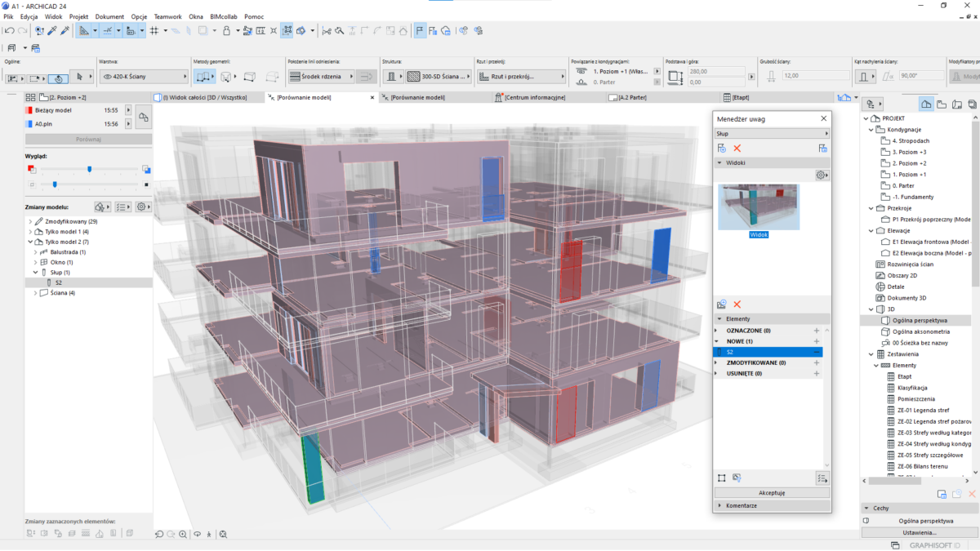Click the scissors trim tool icon
The image size is (980, 551).
coord(327,31)
